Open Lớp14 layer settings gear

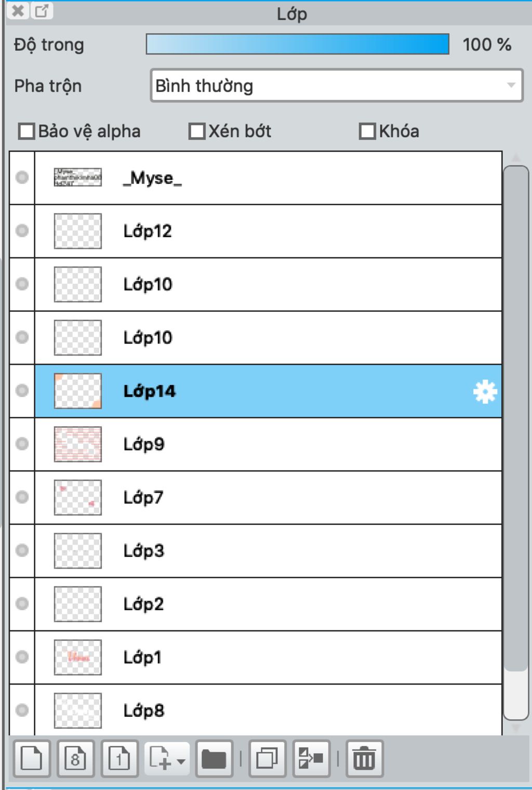tap(485, 391)
